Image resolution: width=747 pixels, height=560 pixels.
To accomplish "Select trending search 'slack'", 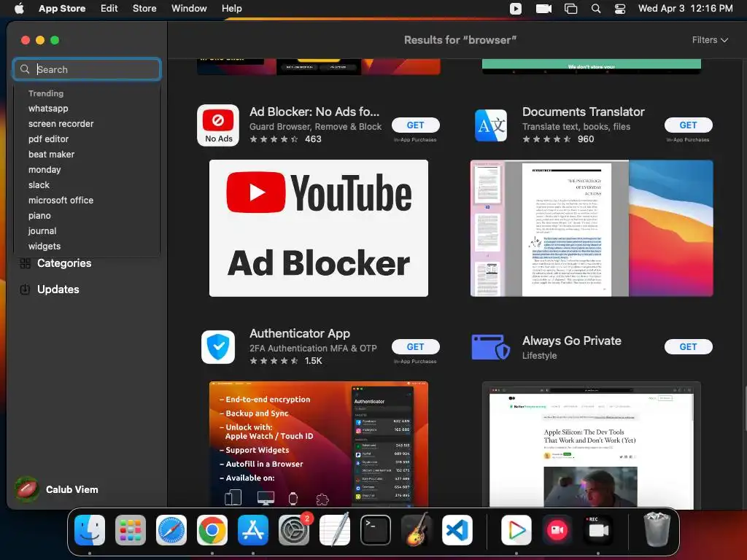I will (x=39, y=184).
